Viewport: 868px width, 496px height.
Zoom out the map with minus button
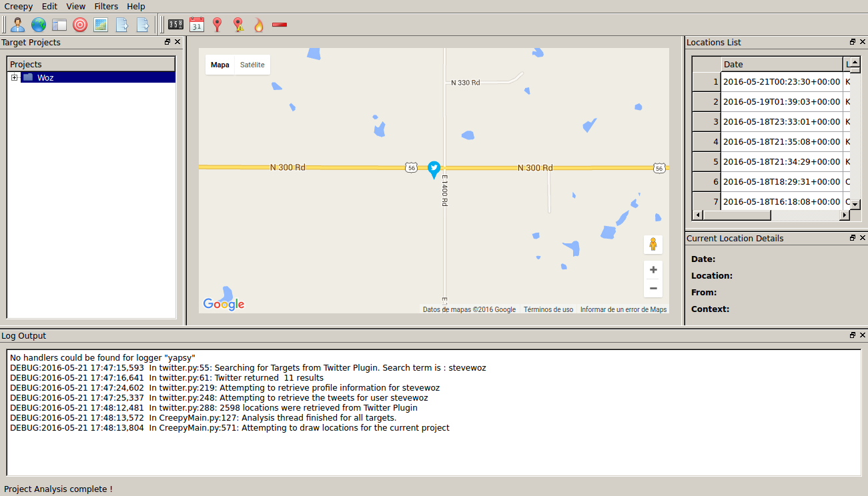653,288
